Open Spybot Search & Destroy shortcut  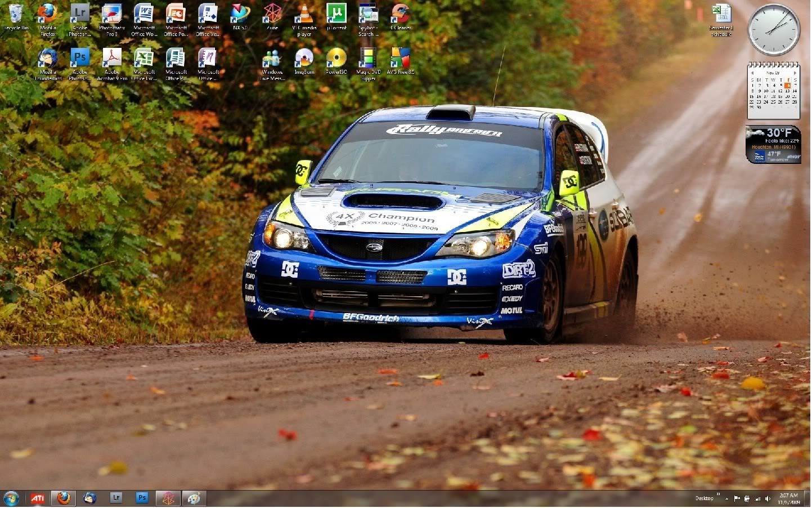pos(369,20)
